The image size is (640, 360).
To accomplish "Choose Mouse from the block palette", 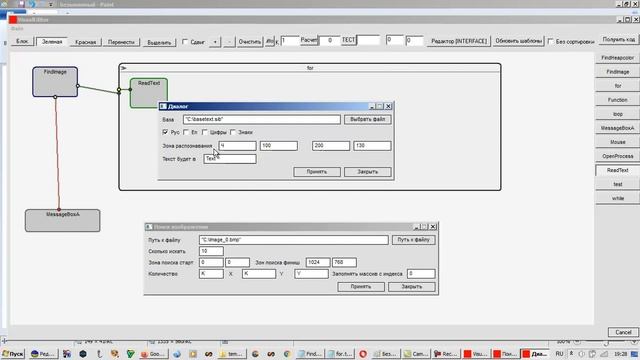I will 617,142.
